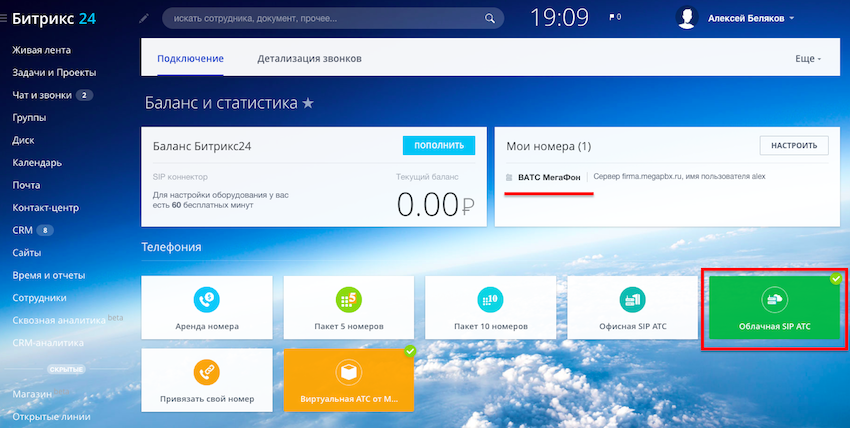Image resolution: width=850 pixels, height=428 pixels.
Task: Click the 0.00 current balance value
Action: 435,205
